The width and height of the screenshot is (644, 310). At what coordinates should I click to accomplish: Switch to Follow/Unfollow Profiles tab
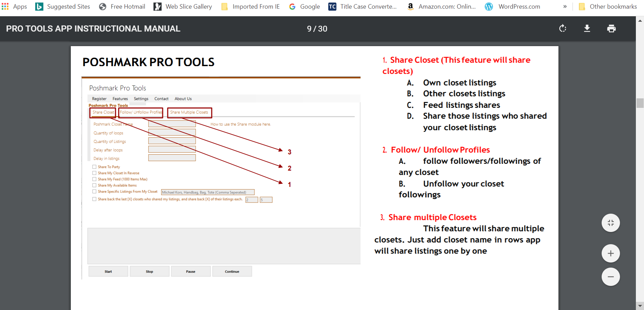[141, 113]
